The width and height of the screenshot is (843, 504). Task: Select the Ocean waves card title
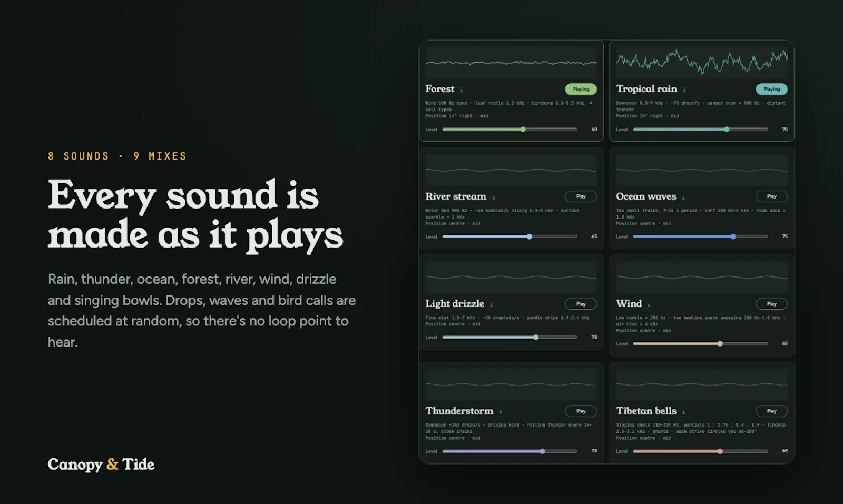coord(646,196)
